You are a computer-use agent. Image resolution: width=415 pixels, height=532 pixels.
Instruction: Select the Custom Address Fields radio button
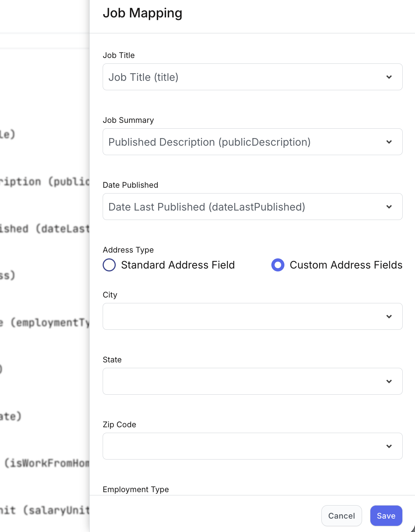click(278, 265)
